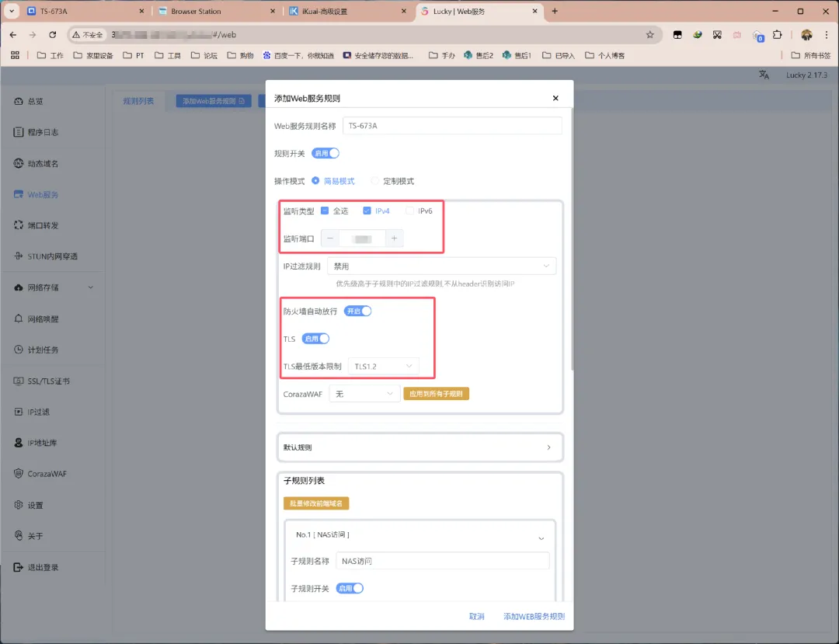Expand the 默认规则 section
This screenshot has height=644, width=839.
(419, 447)
